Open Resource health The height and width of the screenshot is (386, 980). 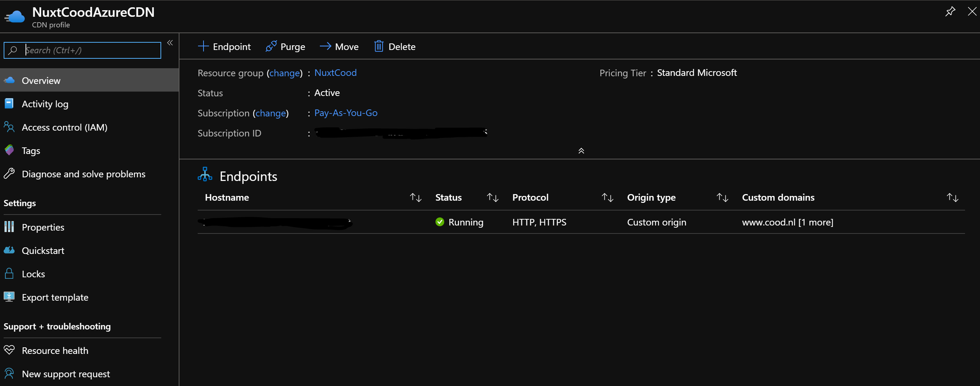[89, 351]
